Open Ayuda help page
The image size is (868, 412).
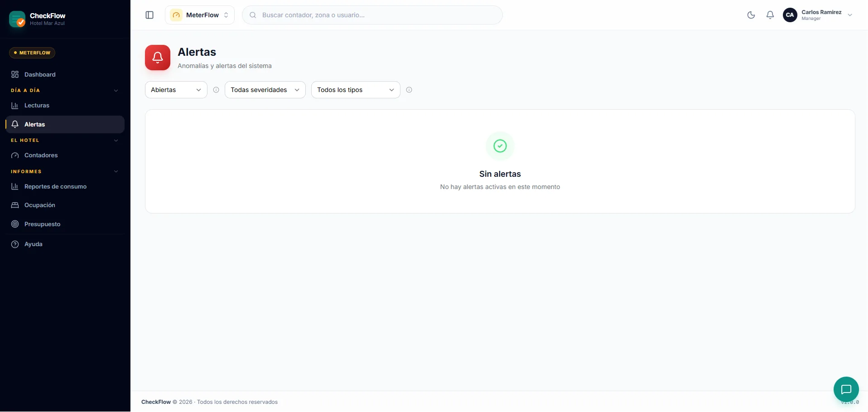(65, 244)
